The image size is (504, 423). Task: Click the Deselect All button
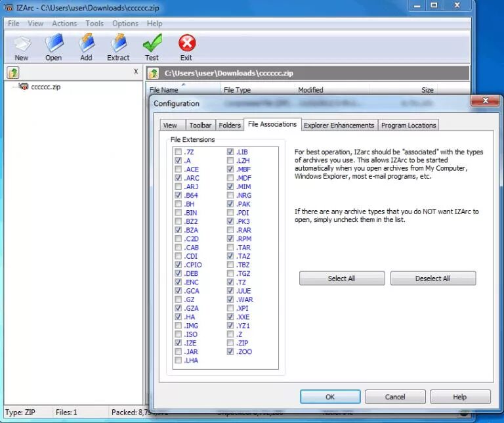432,278
